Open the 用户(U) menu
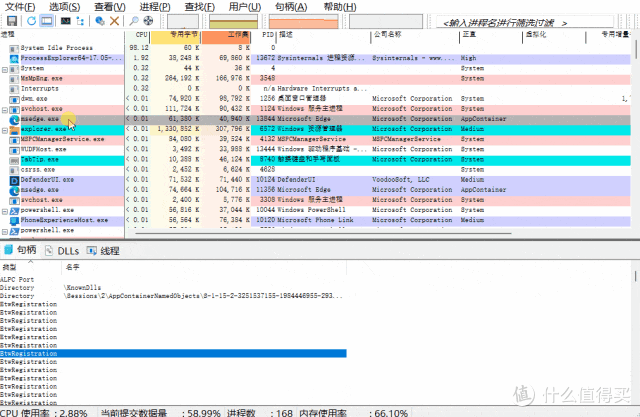640x417 pixels. [244, 7]
